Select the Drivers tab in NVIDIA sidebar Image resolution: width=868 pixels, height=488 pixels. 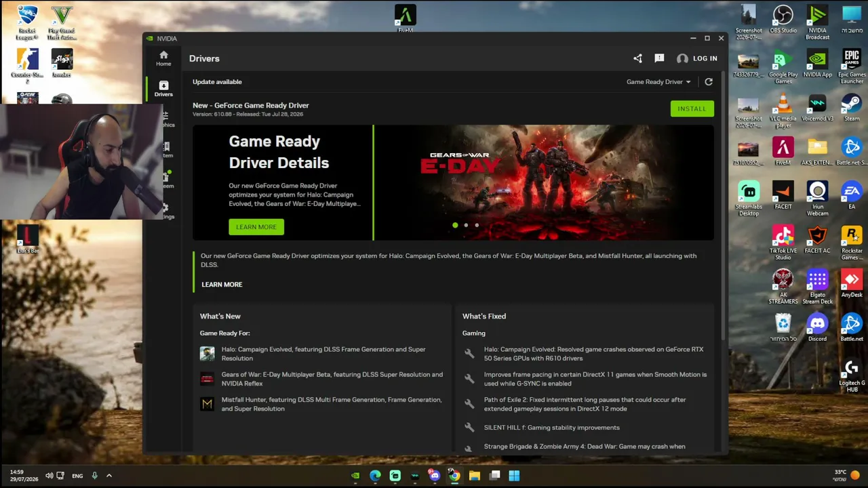coord(163,89)
